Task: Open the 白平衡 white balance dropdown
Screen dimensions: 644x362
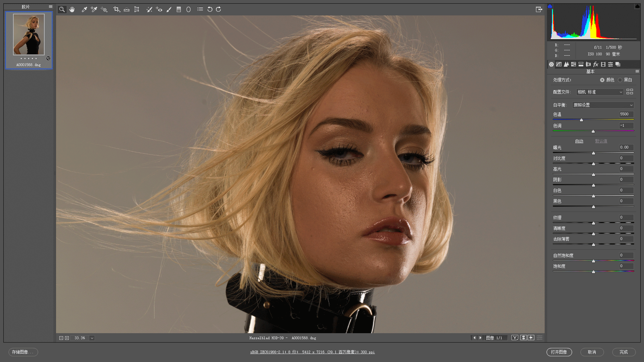Action: (x=603, y=105)
